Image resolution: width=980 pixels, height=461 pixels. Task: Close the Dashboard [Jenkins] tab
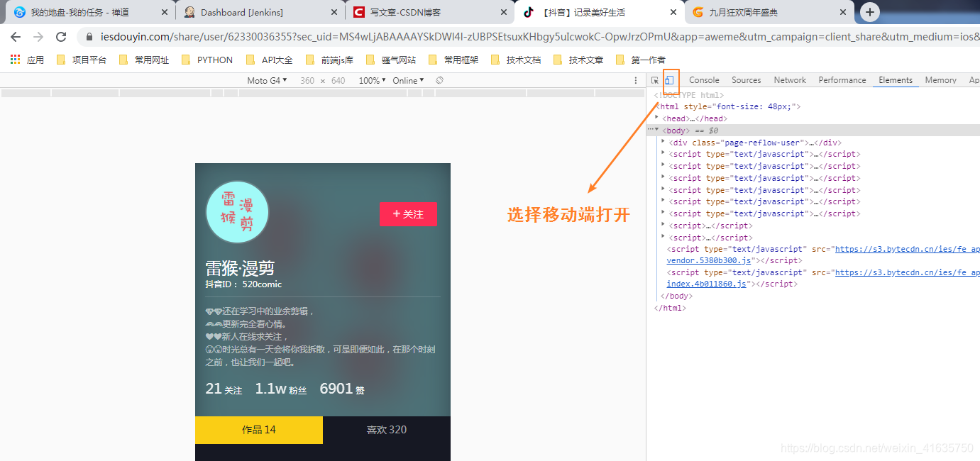coord(334,12)
